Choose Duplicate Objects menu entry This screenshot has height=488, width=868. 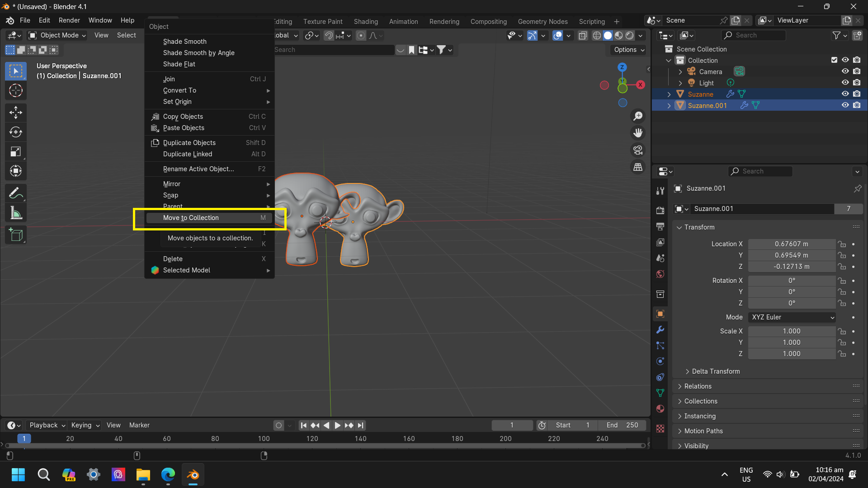pos(209,143)
